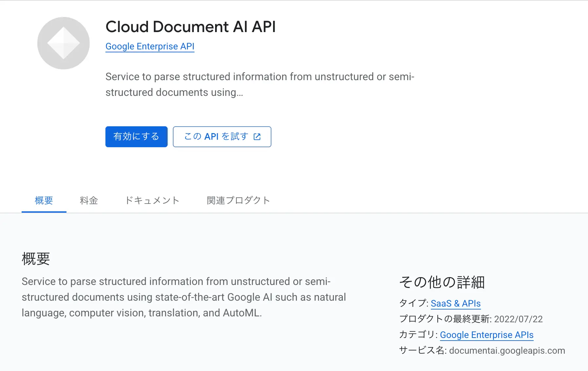
Task: Click the truncated description under the title
Action: coord(260,84)
